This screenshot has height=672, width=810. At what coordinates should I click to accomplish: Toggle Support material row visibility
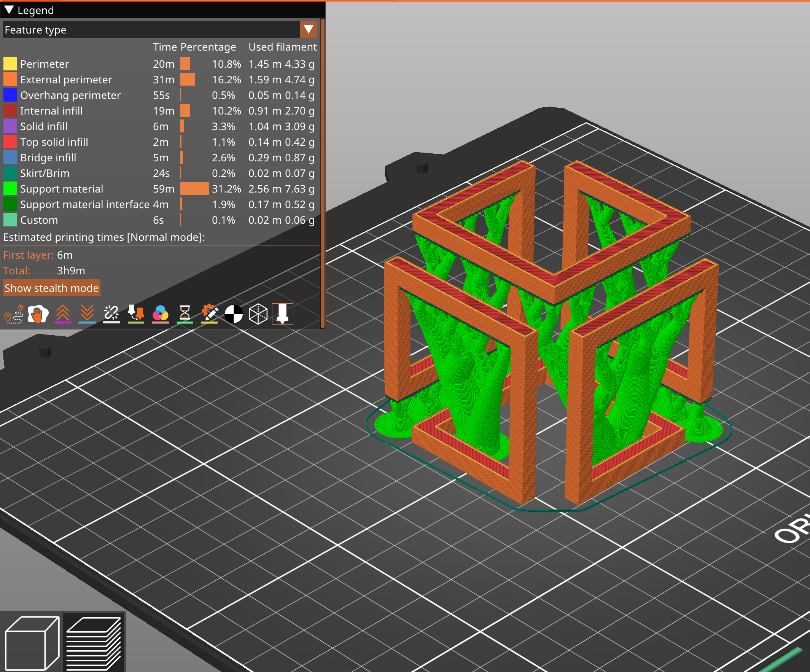(160, 189)
